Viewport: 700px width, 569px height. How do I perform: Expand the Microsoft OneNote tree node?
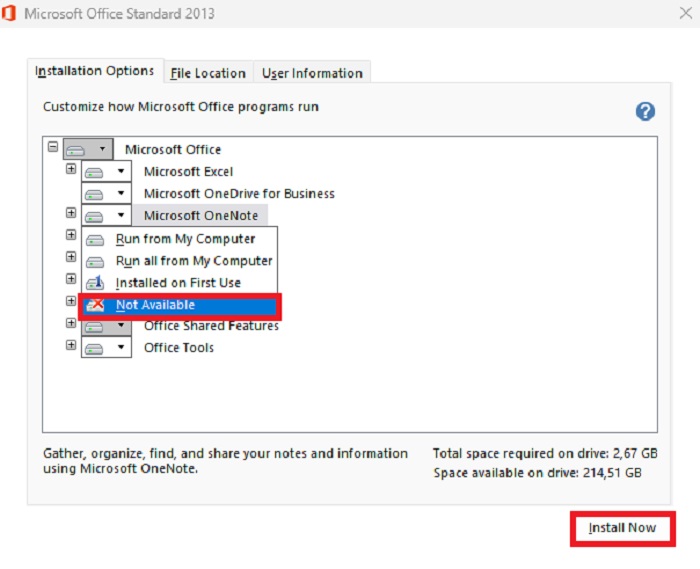point(71,212)
